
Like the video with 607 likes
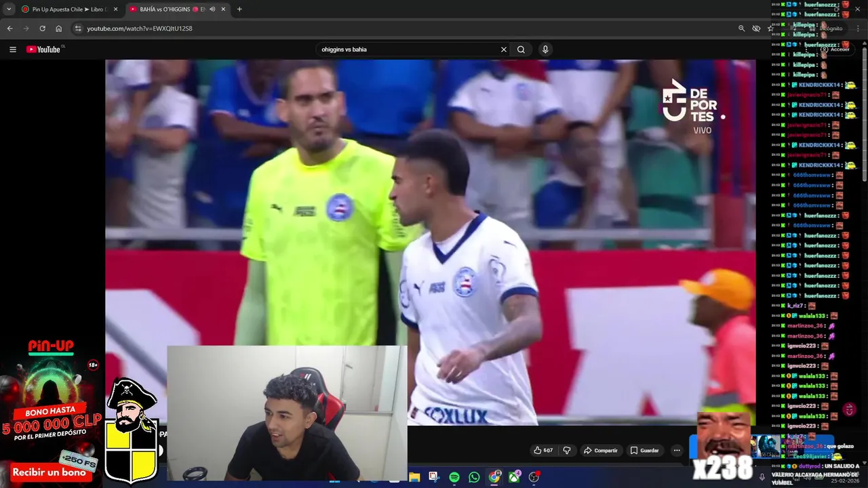(542, 450)
